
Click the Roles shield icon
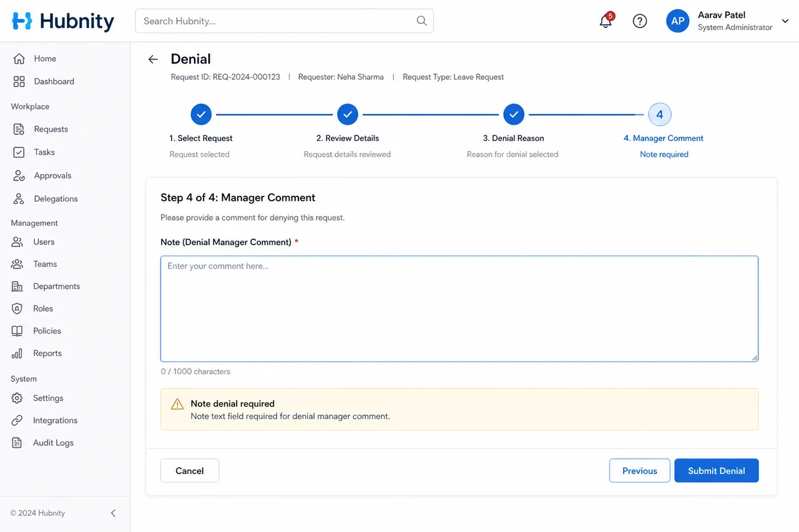(17, 309)
